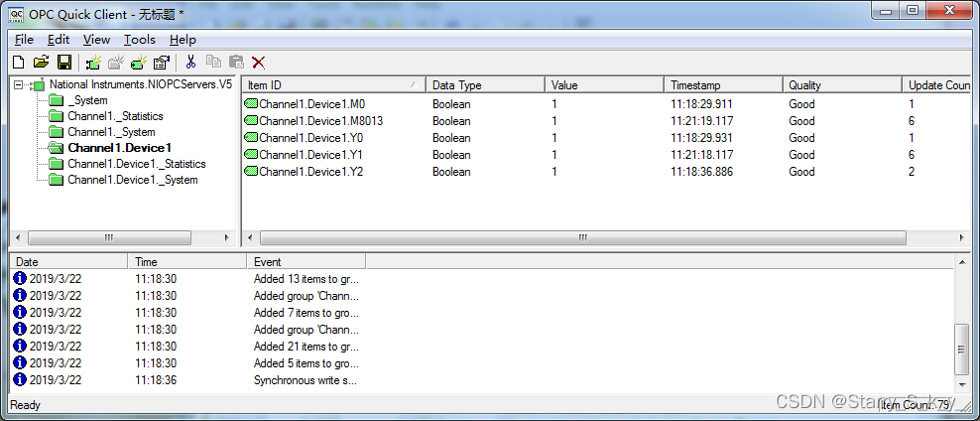Screen dimensions: 980x421
Task: Click the Event column header in log
Action: pos(306,261)
